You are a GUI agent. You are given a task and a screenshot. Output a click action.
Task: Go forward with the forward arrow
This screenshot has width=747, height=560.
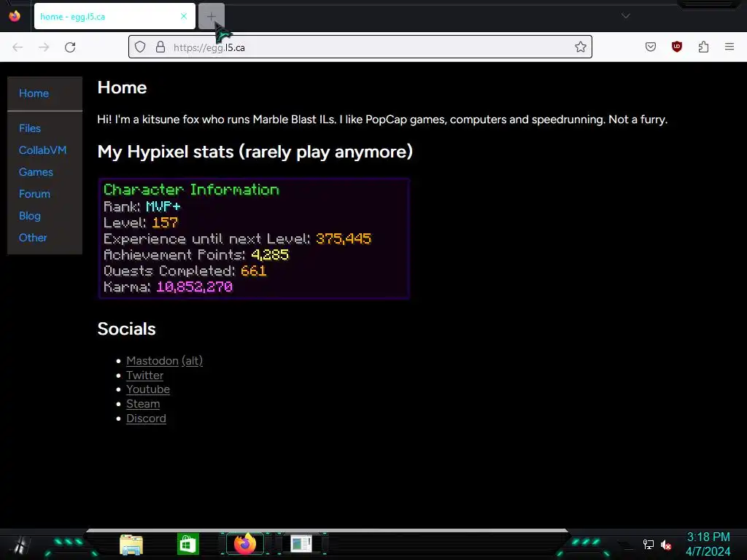pyautogui.click(x=44, y=47)
